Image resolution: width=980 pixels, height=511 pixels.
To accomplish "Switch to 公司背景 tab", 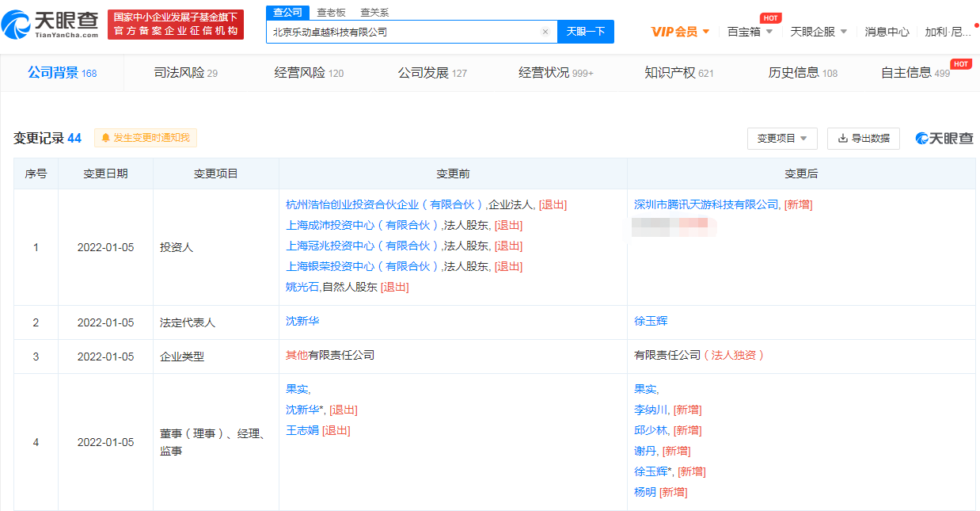I will coord(62,73).
